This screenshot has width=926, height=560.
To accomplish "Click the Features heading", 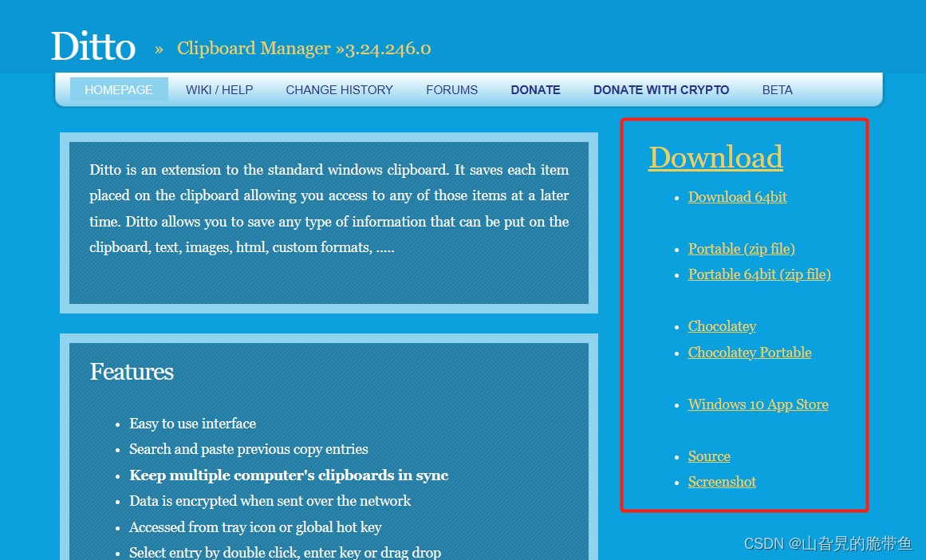I will 132,372.
